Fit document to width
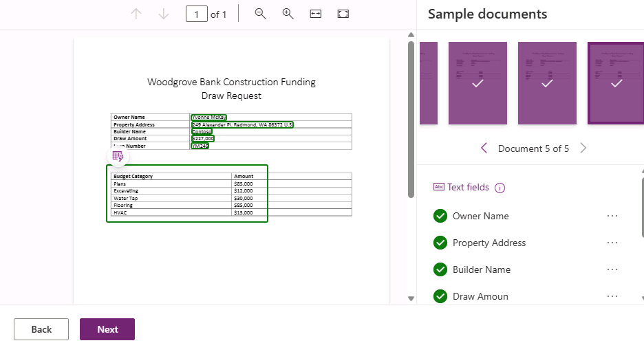 click(315, 14)
